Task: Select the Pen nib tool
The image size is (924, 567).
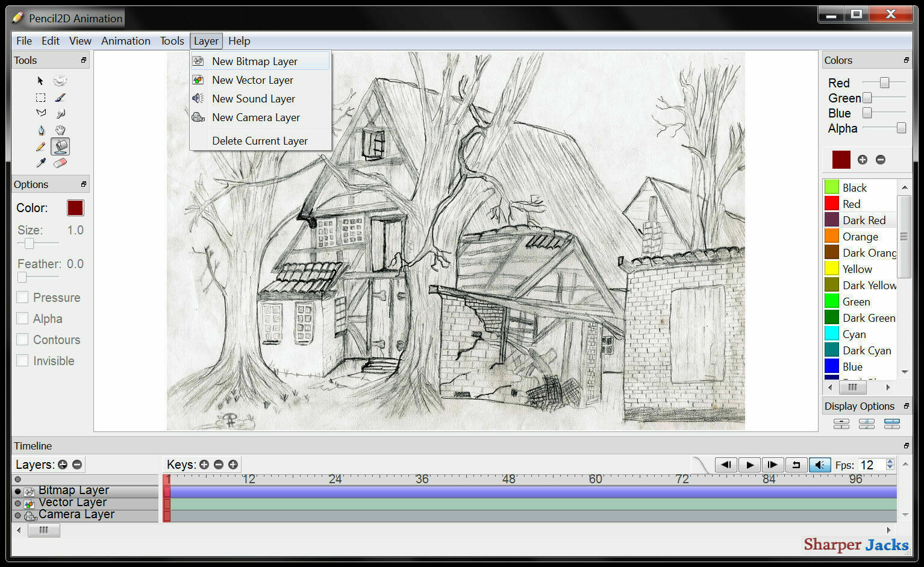Action: [x=40, y=130]
